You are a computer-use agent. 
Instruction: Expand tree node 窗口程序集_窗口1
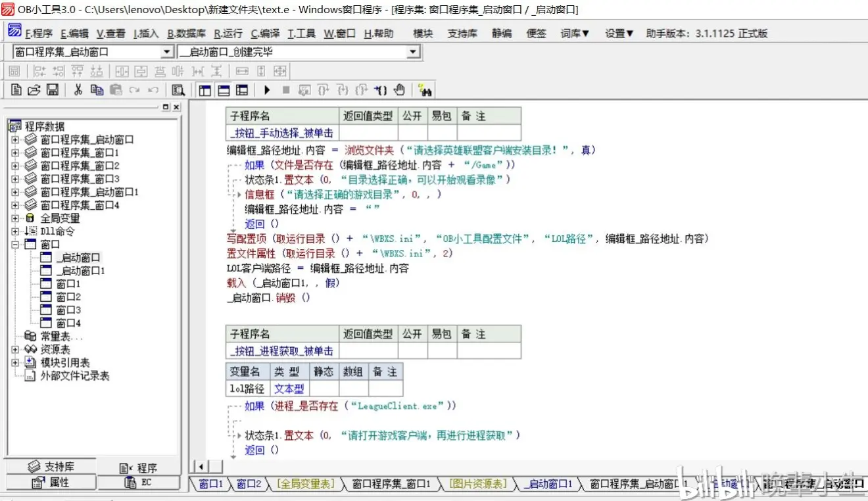pos(15,153)
